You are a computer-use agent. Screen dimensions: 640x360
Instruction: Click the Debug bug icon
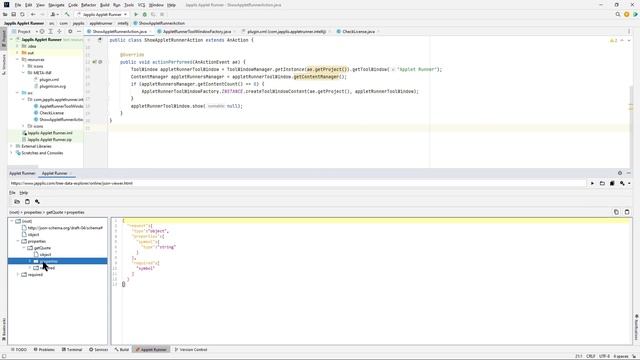[144, 14]
